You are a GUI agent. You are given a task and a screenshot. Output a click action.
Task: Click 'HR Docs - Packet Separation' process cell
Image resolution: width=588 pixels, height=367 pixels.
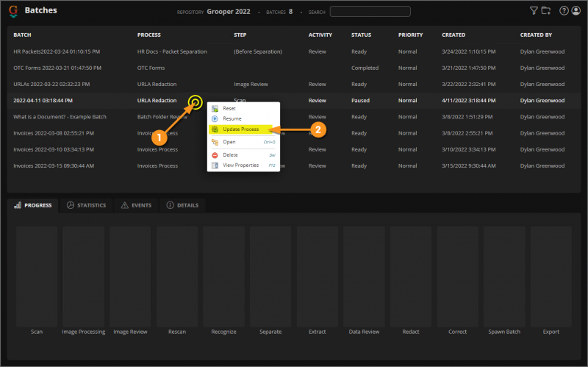(x=172, y=51)
